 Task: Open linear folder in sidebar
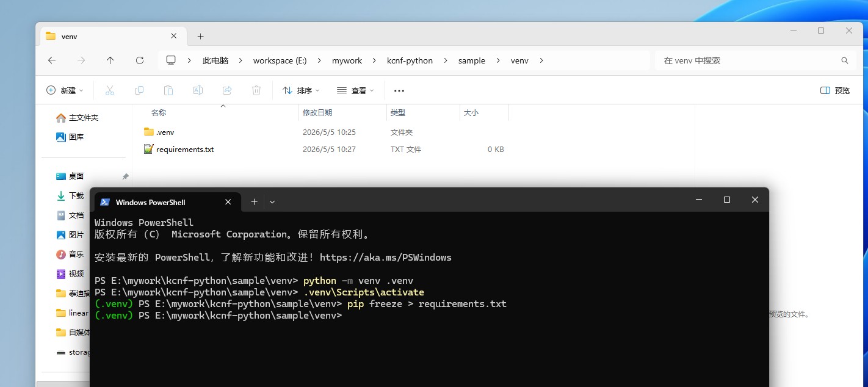click(x=73, y=313)
